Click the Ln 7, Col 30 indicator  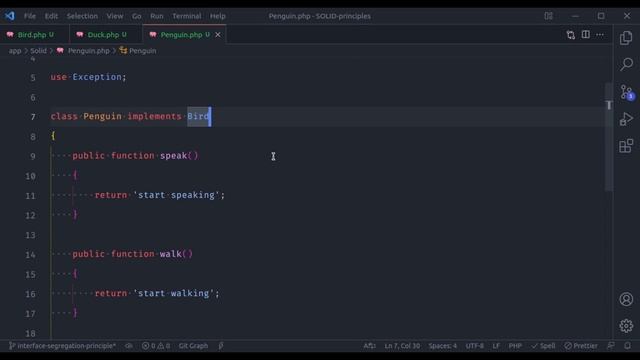pyautogui.click(x=402, y=346)
